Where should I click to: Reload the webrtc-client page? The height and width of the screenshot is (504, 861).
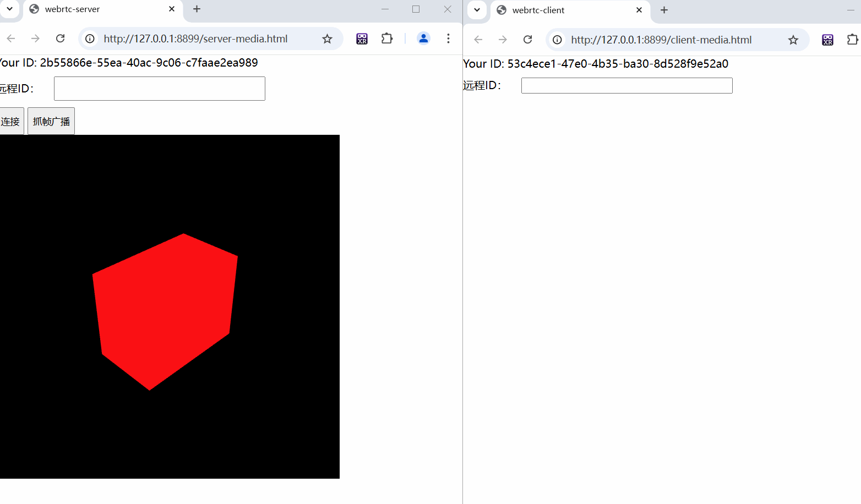pyautogui.click(x=528, y=40)
